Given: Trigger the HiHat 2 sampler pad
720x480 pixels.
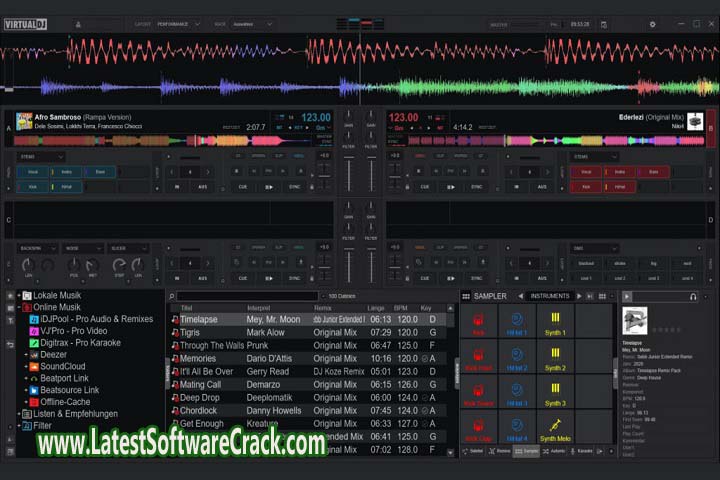Looking at the screenshot, I should coord(517,357).
